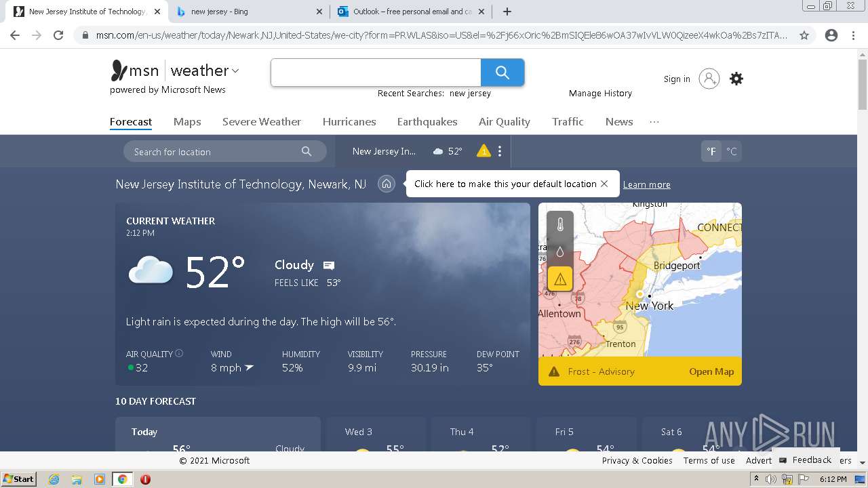The image size is (868, 488).
Task: Click the Air Quality info icon
Action: coord(179,353)
